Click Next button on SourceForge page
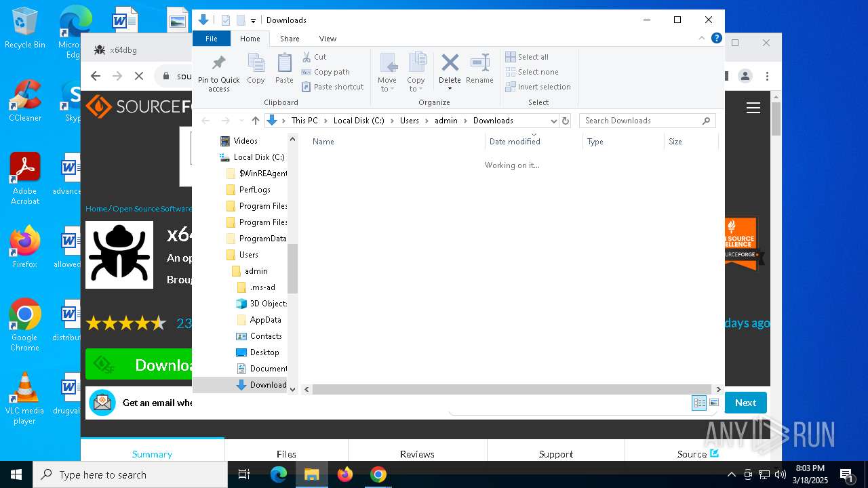Image resolution: width=868 pixels, height=488 pixels. pos(745,403)
